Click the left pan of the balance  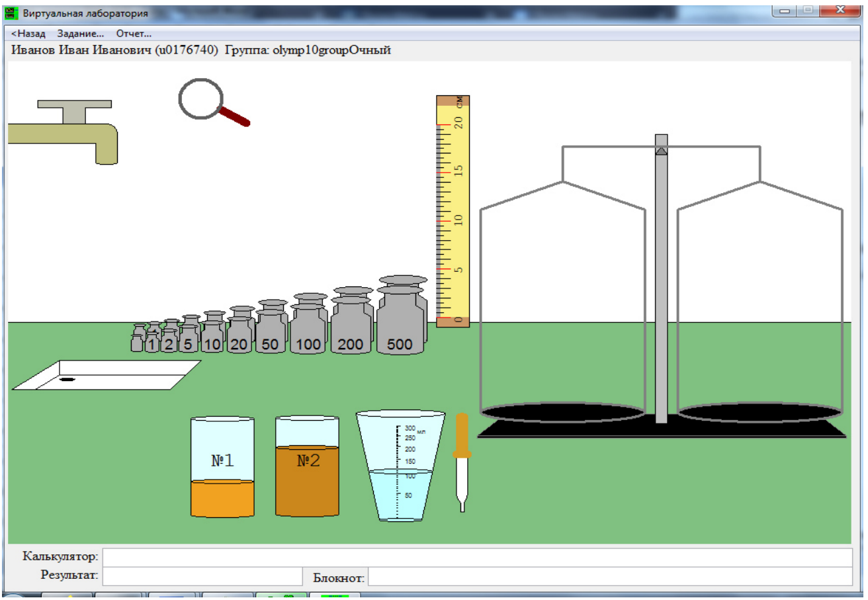563,412
